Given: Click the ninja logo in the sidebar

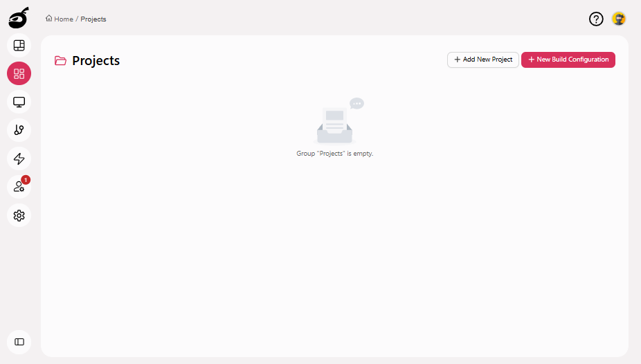Looking at the screenshot, I should [x=19, y=17].
